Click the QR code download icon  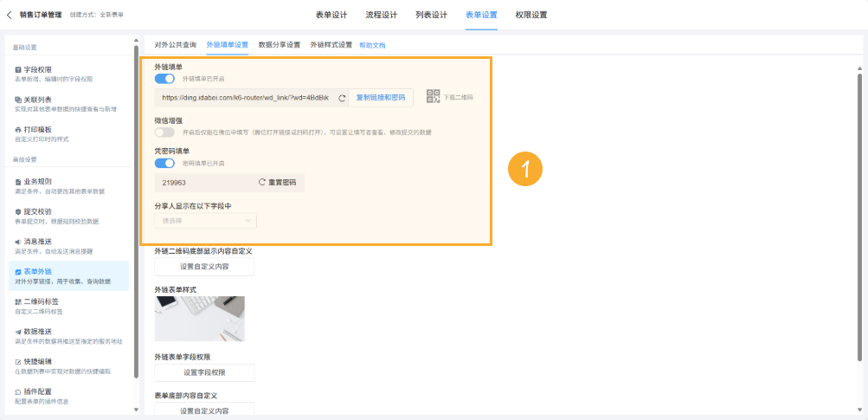pyautogui.click(x=433, y=96)
